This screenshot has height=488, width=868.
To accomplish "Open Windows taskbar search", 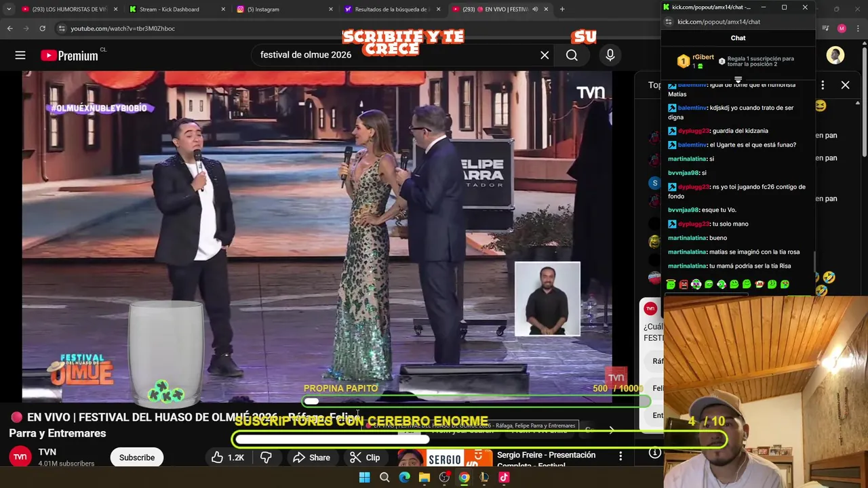I will [x=384, y=478].
